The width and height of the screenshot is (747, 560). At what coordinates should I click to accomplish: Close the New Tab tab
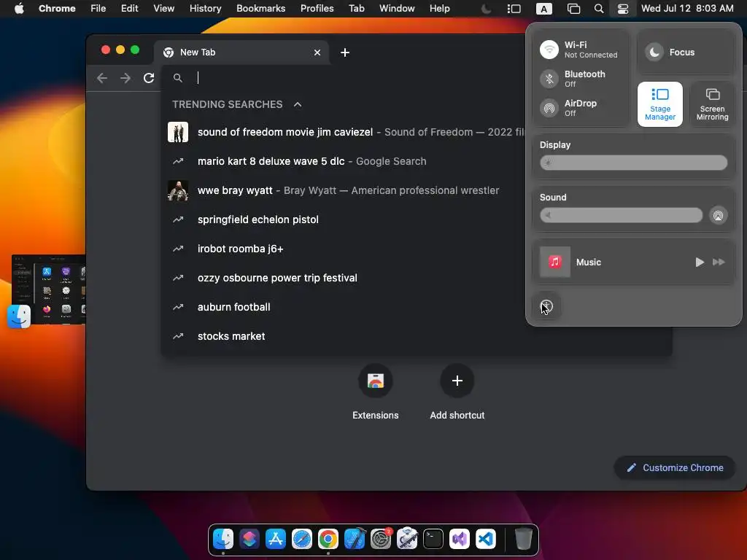pyautogui.click(x=317, y=52)
